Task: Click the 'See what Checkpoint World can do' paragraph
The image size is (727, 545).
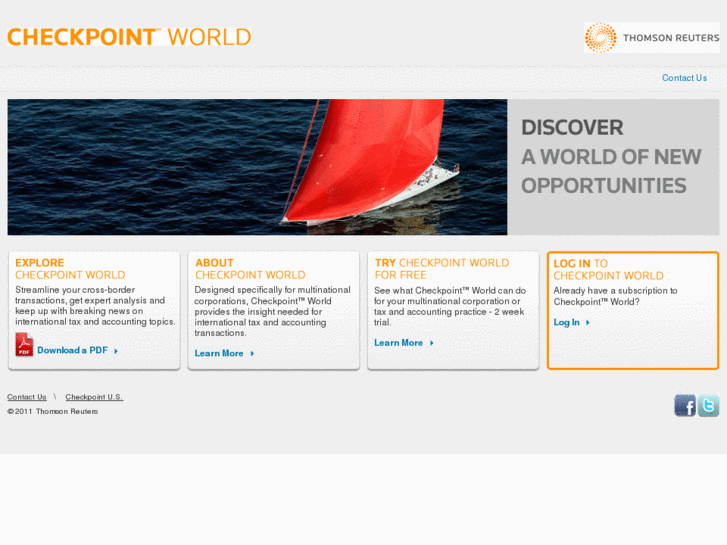Action: tap(450, 307)
